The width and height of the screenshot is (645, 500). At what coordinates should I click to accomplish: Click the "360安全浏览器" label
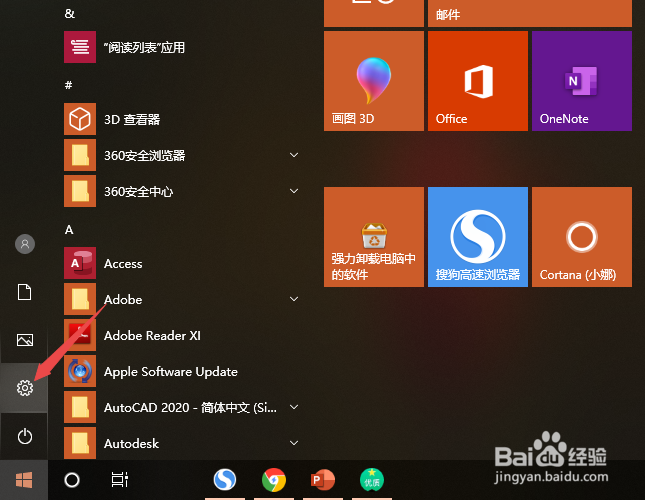144,155
